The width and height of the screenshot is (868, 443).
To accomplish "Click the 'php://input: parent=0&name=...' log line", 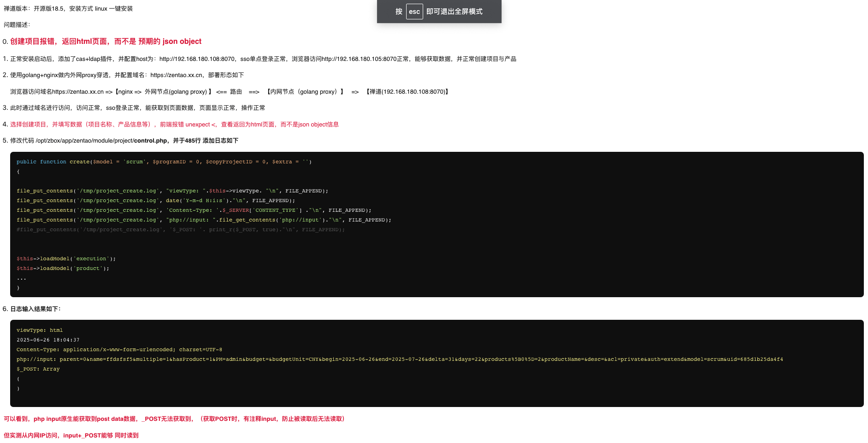I will point(400,359).
